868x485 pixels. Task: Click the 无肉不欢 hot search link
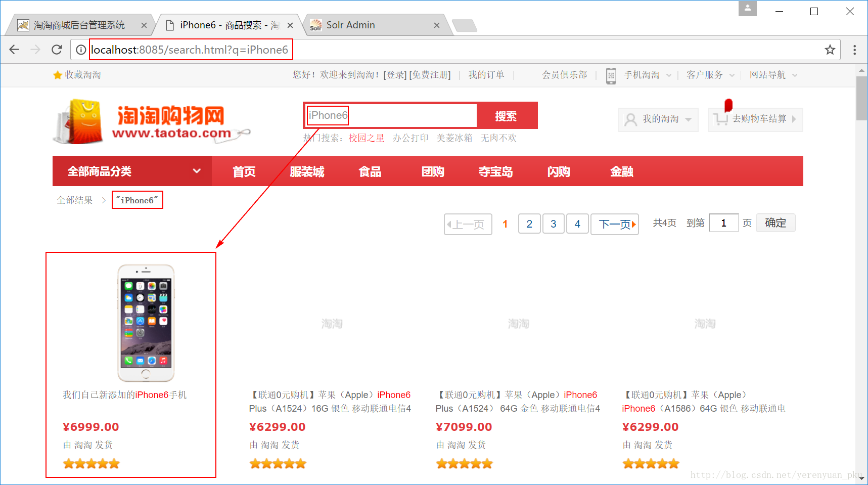point(498,138)
